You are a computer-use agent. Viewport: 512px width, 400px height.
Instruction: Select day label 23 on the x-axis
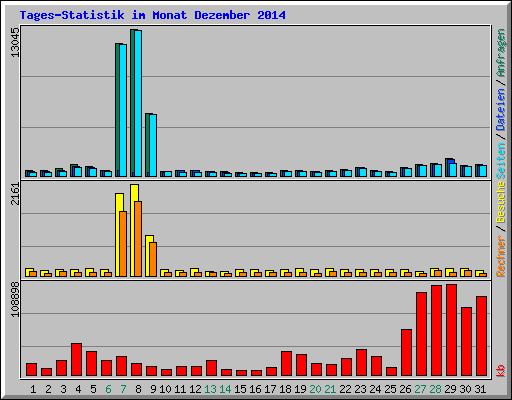[360, 389]
